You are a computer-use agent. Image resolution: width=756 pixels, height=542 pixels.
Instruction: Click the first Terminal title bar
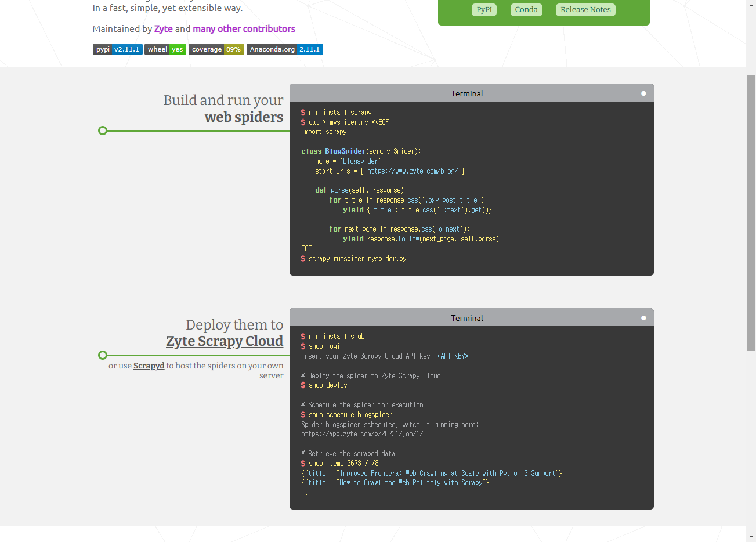466,93
